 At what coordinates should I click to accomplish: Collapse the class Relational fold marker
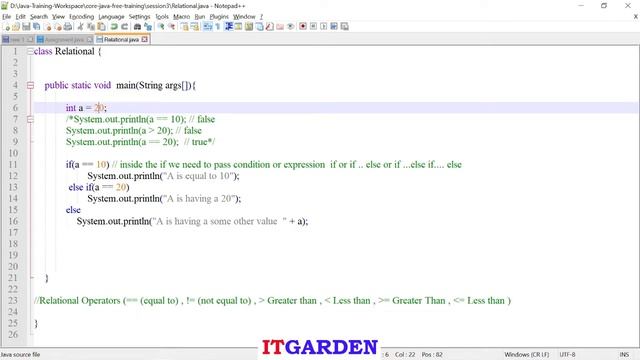coord(30,51)
